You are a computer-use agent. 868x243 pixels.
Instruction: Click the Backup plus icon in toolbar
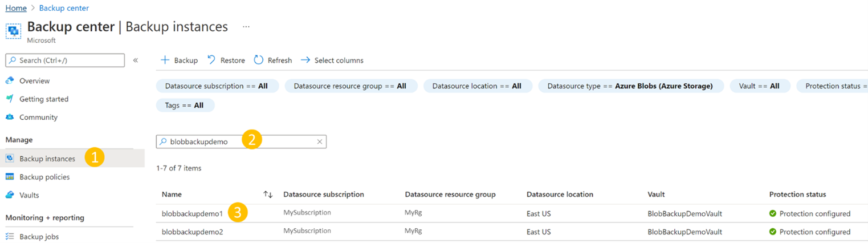[x=165, y=60]
